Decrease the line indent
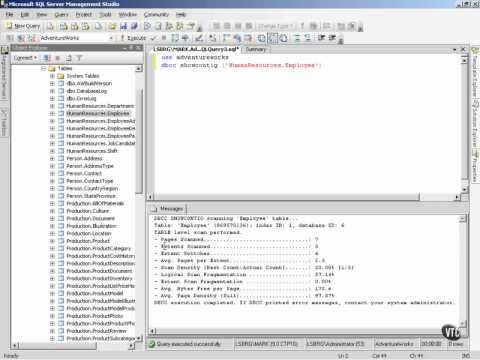This screenshot has width=480, height=360. [x=321, y=38]
